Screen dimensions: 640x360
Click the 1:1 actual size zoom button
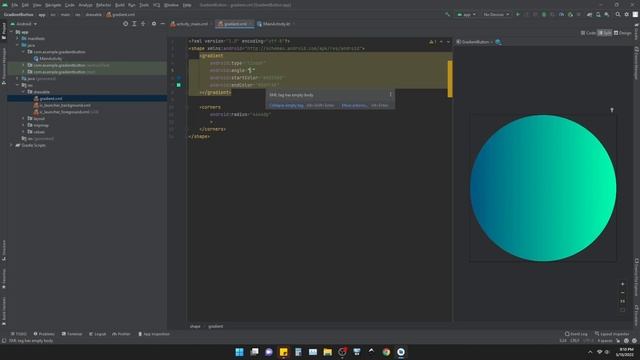tap(622, 301)
